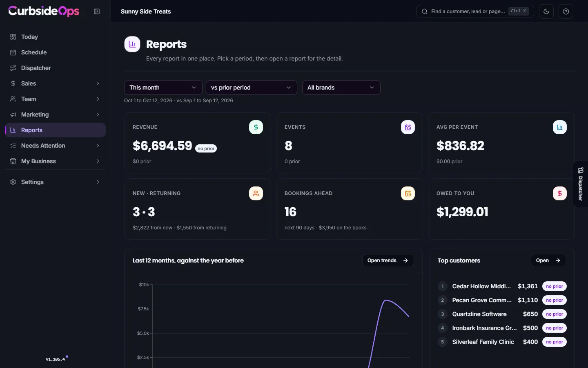Click the Revenue card dollar icon
This screenshot has width=588, height=368.
pos(256,127)
